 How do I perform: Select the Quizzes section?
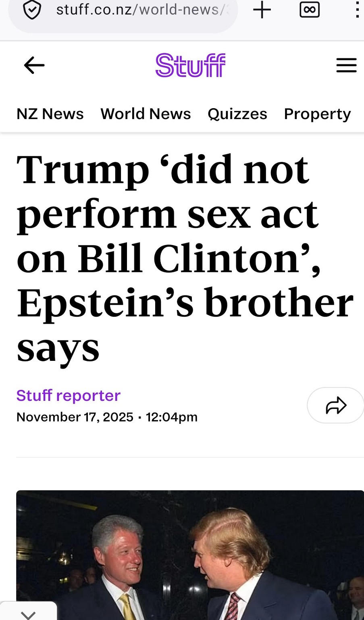point(237,114)
